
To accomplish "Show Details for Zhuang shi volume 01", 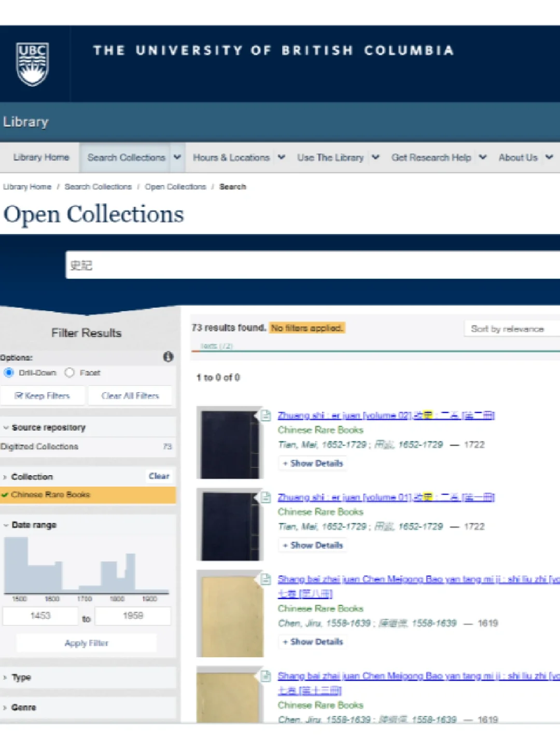I will tap(313, 545).
